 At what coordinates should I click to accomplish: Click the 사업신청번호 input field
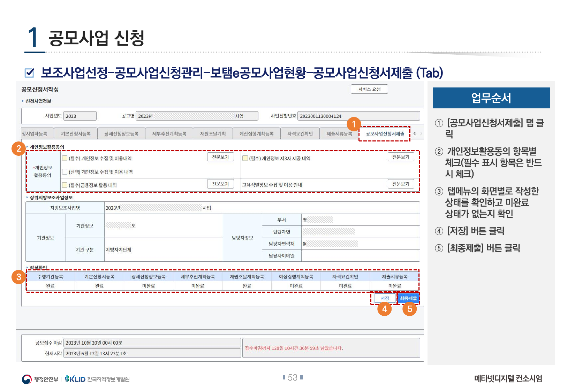358,116
